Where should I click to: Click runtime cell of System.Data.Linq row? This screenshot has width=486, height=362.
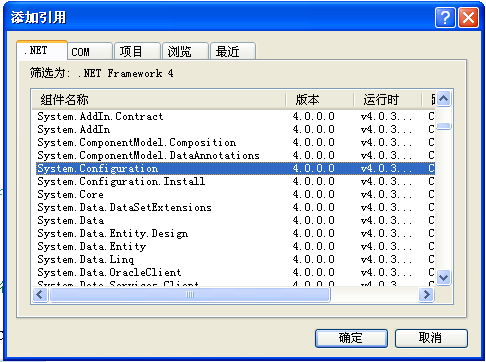tap(386, 259)
